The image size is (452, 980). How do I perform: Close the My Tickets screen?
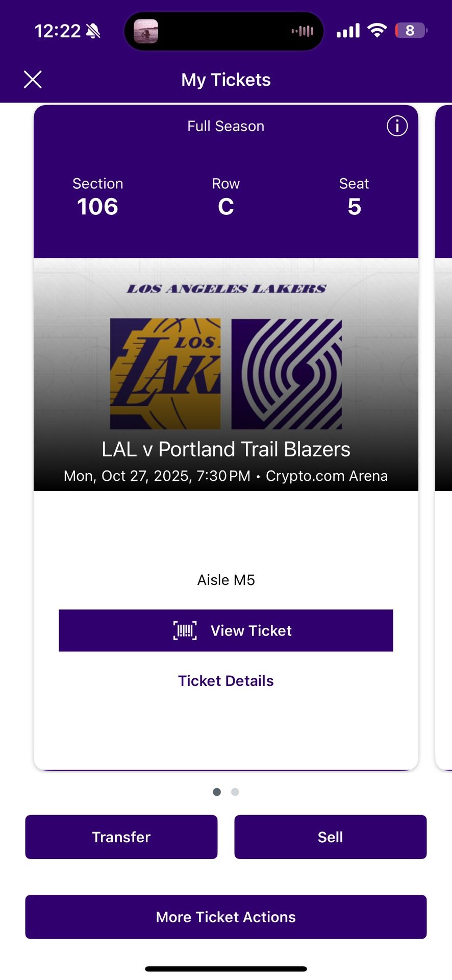point(32,80)
